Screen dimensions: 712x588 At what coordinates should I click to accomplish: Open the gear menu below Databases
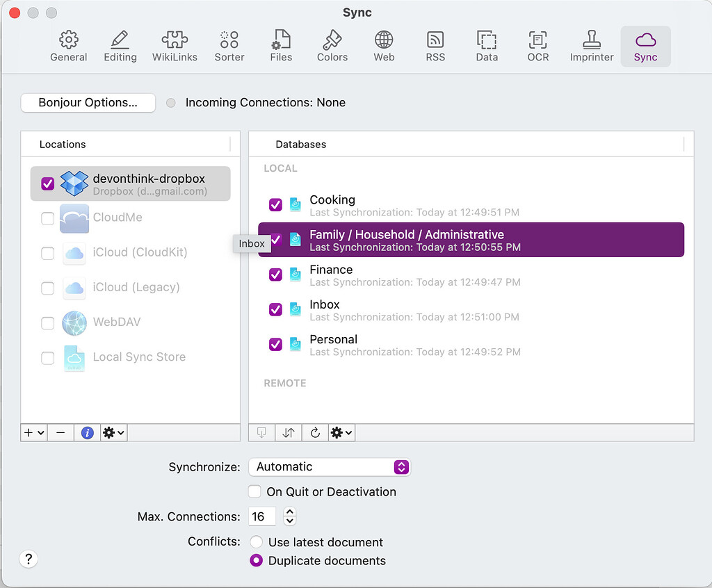click(341, 432)
